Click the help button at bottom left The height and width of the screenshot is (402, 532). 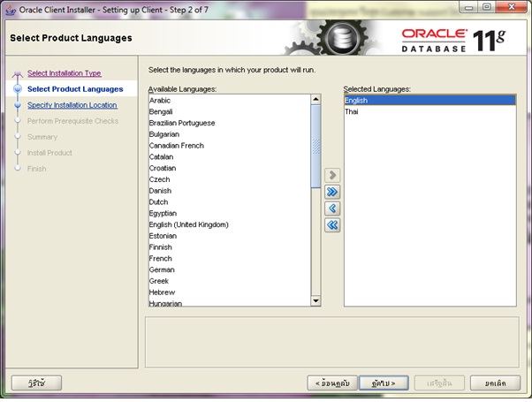tap(36, 383)
